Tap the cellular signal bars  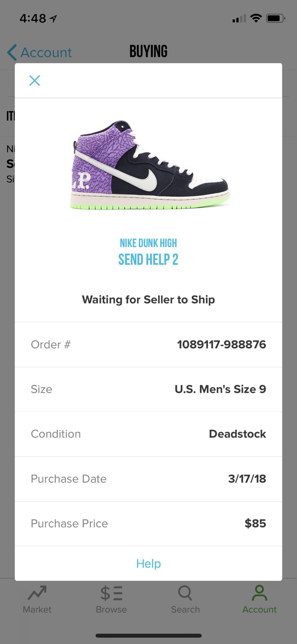(239, 19)
